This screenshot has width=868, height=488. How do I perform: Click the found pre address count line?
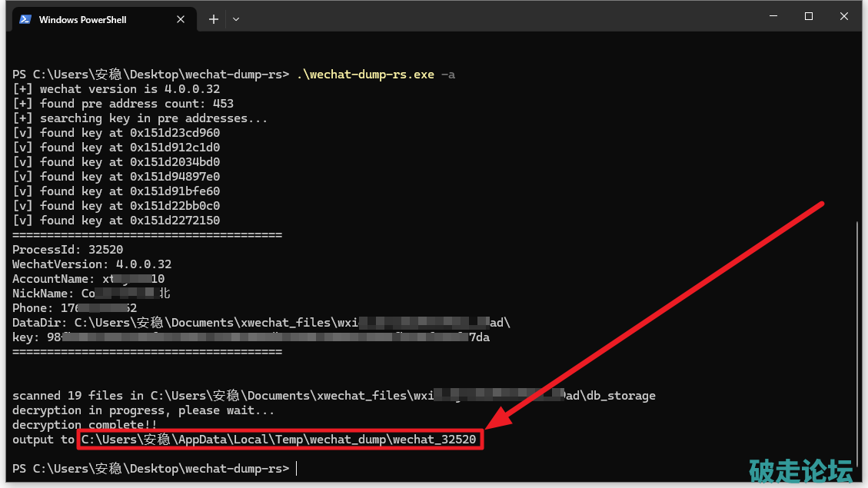(x=123, y=104)
